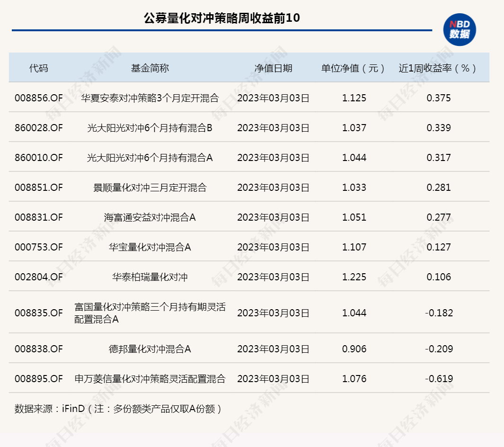This screenshot has width=504, height=447.
Task: Select the title 公募量化对冲策略周收益前10
Action: pos(222,18)
